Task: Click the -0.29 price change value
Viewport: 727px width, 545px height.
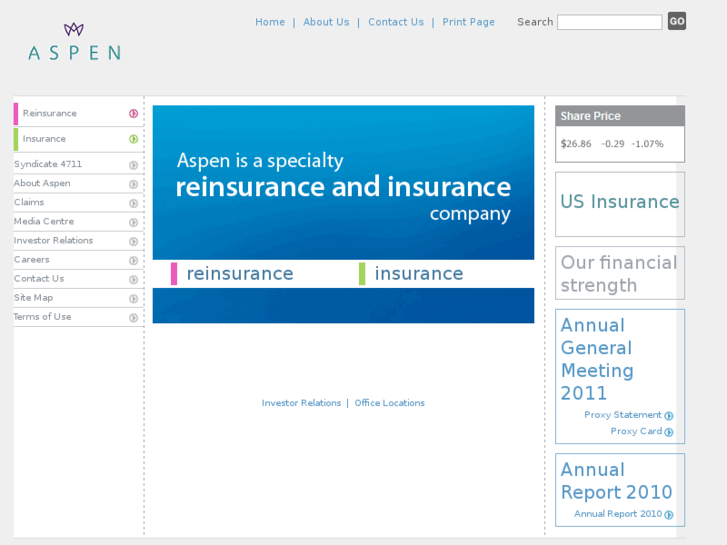Action: tap(613, 144)
